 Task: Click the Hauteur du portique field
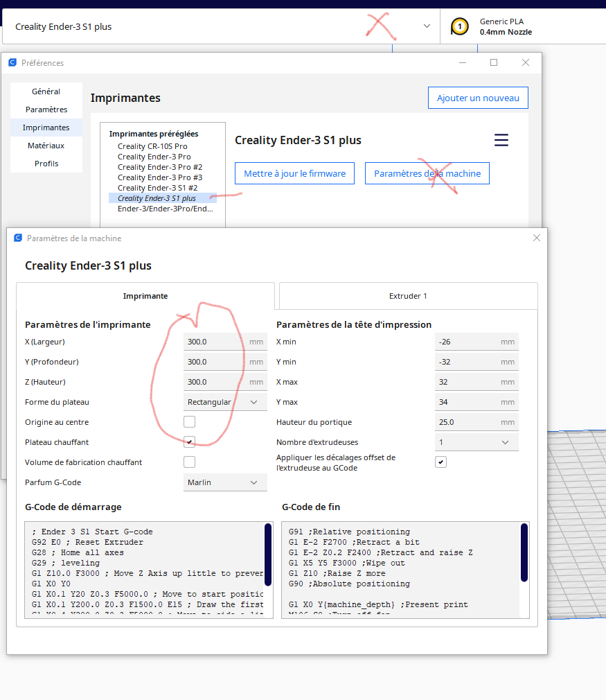(476, 422)
